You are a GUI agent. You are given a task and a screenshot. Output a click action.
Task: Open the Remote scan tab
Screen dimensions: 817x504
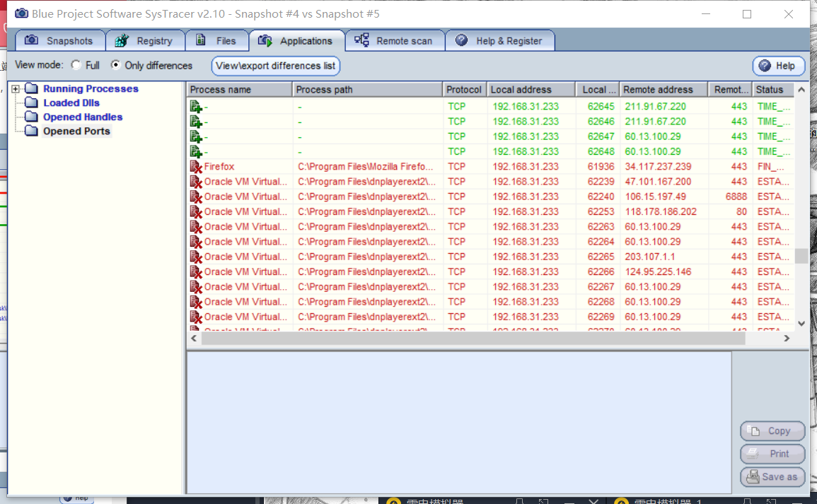(x=395, y=40)
